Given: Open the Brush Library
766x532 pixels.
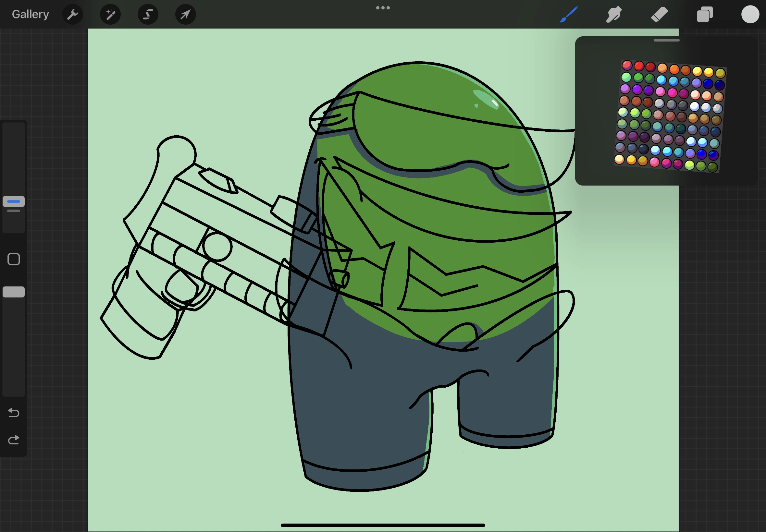Looking at the screenshot, I should pos(569,14).
